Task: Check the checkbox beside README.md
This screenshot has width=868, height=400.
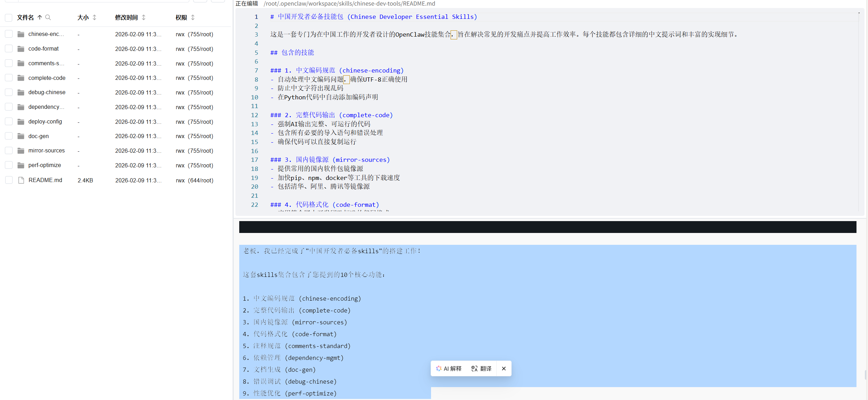Action: coord(9,180)
